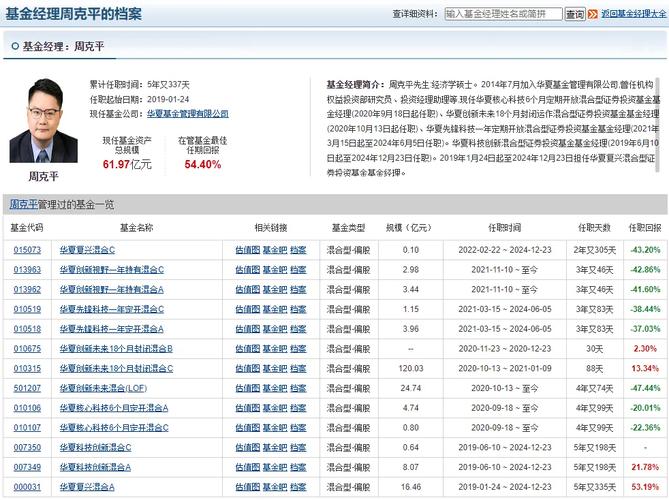The width and height of the screenshot is (669, 500).
Task: Focus the fund manager name search field
Action: [503, 14]
